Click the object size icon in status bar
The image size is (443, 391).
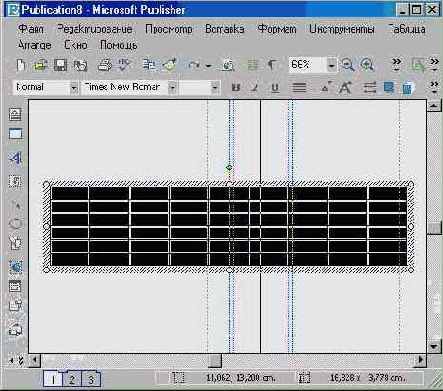click(x=304, y=378)
